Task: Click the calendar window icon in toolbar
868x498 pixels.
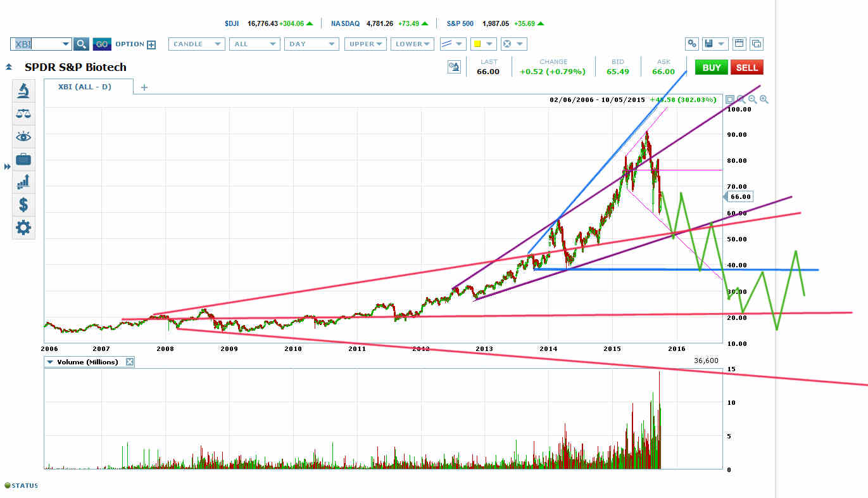Action: (x=738, y=44)
